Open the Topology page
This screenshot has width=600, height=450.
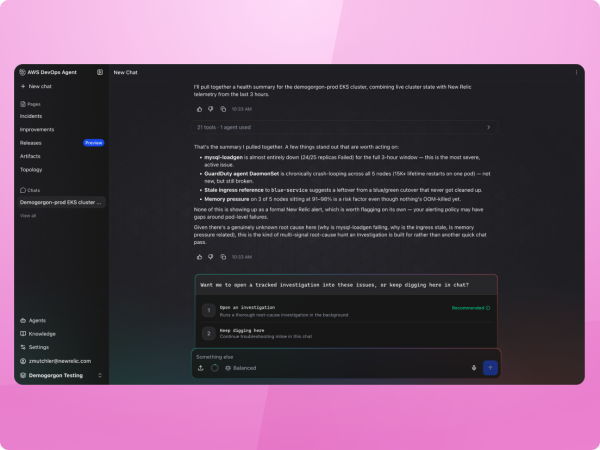31,170
